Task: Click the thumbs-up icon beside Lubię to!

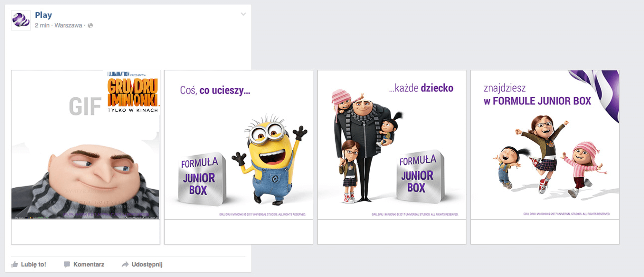Action: coord(15,264)
